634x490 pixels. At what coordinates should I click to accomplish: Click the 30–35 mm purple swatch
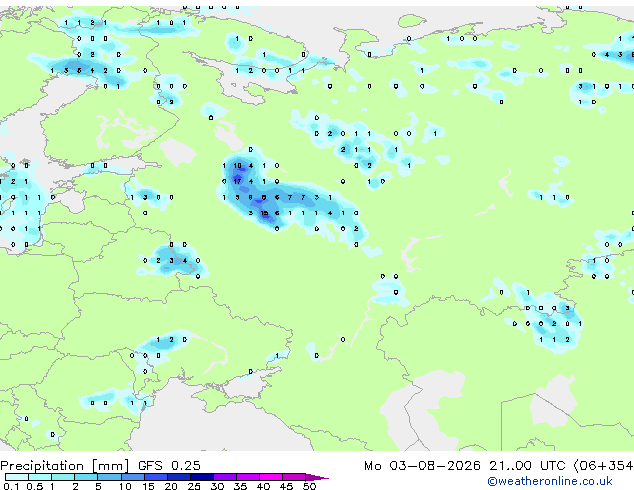pyautogui.click(x=224, y=477)
